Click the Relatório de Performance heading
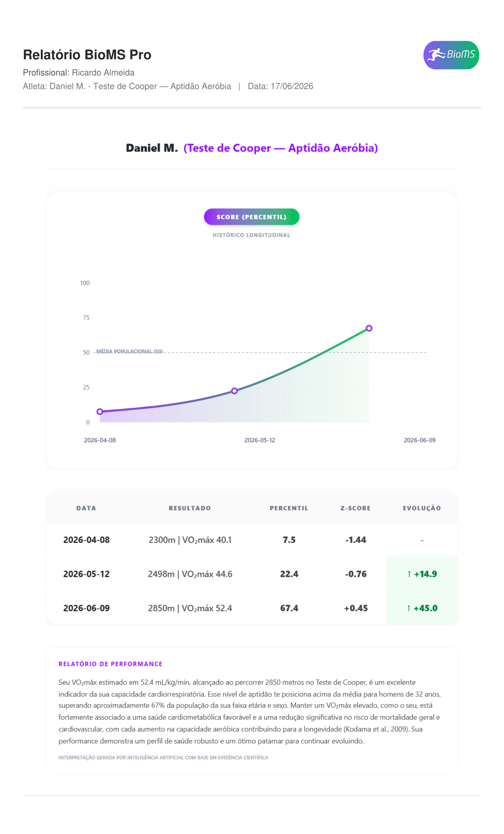This screenshot has width=504, height=834. tap(110, 664)
